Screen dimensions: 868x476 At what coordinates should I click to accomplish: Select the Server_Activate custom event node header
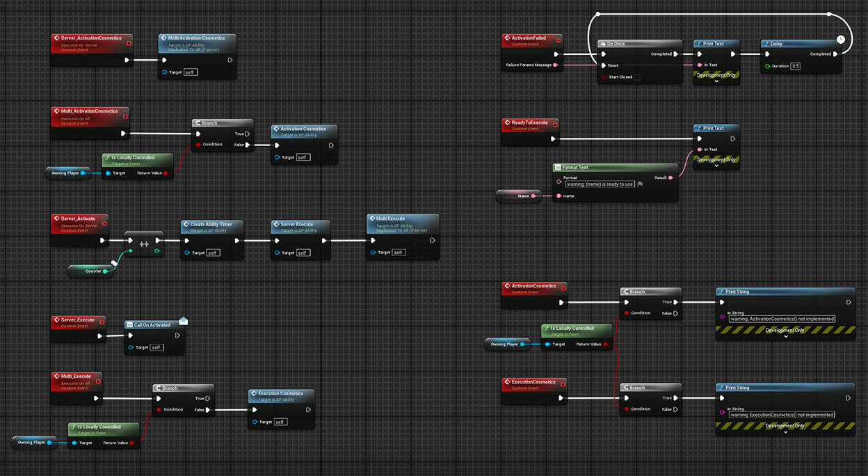(78, 219)
